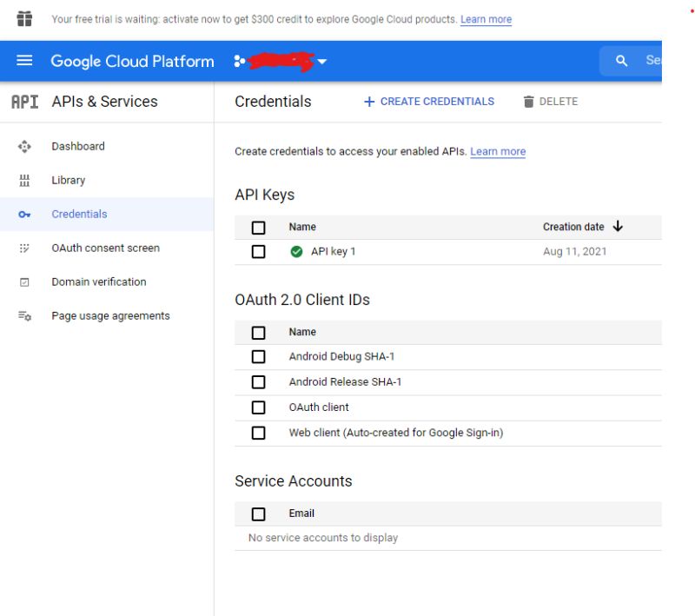
Task: Click the Page usage agreements icon
Action: (24, 316)
